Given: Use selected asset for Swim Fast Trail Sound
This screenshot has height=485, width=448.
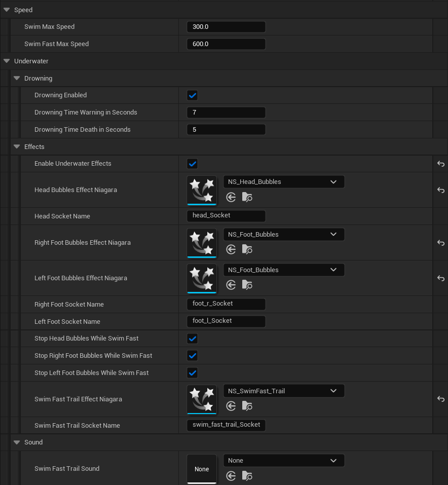Looking at the screenshot, I should [231, 476].
